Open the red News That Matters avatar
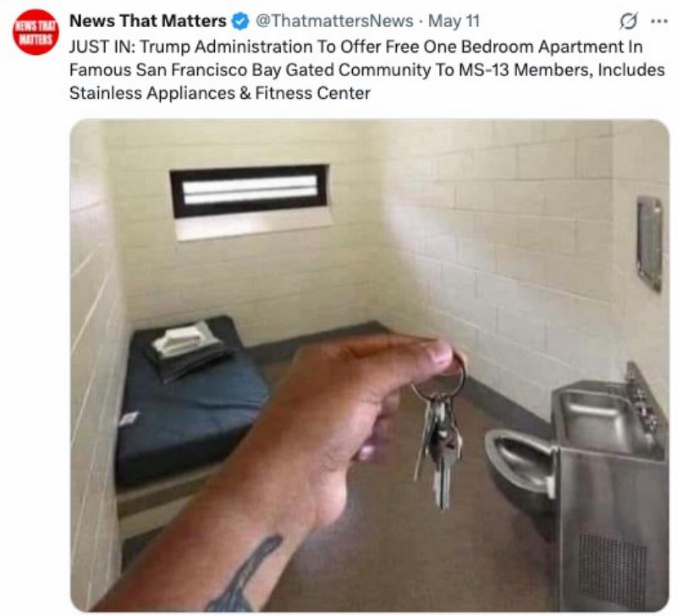 pos(36,32)
